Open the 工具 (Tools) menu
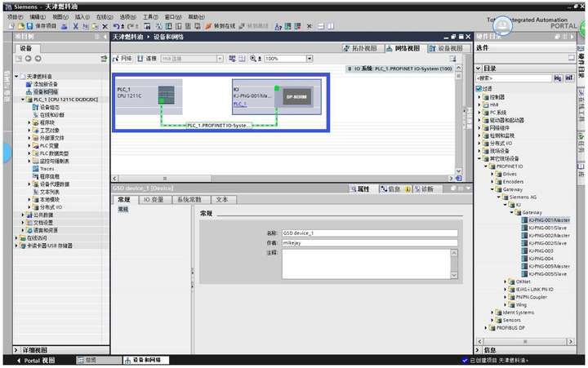The height and width of the screenshot is (368, 588). (150, 17)
